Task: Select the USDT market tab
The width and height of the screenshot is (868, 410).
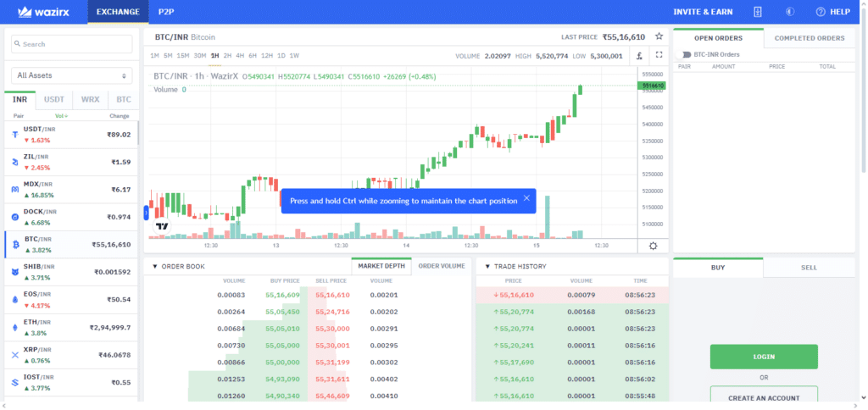Action: point(54,100)
